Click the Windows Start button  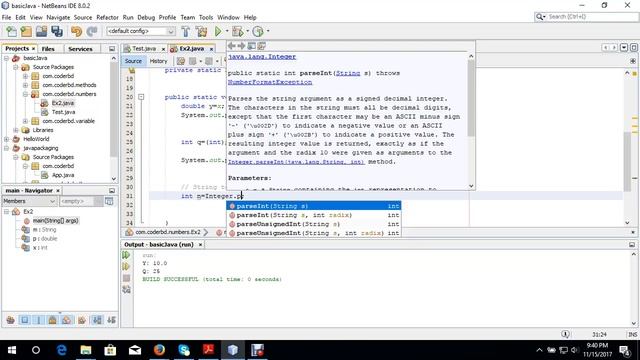[x=12, y=350]
